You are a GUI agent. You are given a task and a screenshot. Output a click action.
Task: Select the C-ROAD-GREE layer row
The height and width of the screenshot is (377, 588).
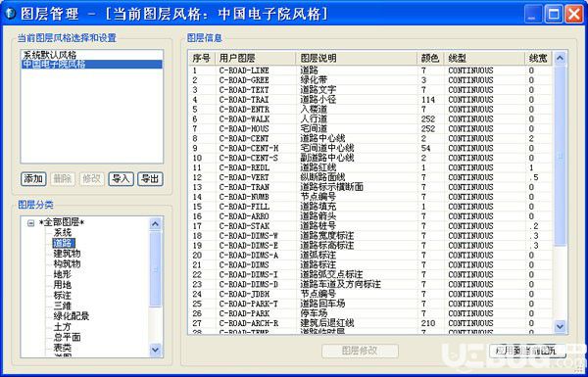(370, 80)
